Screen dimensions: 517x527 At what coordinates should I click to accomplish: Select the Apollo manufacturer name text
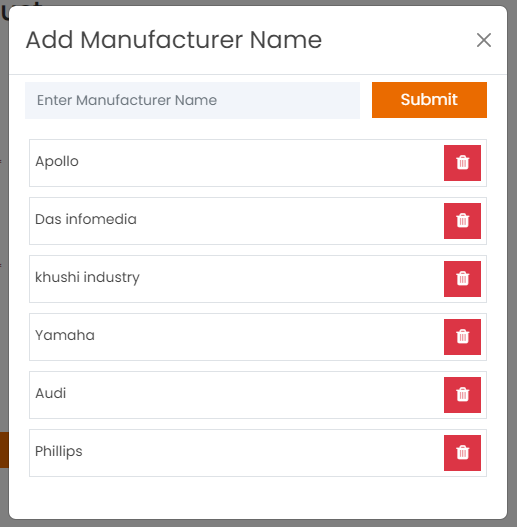coord(57,162)
